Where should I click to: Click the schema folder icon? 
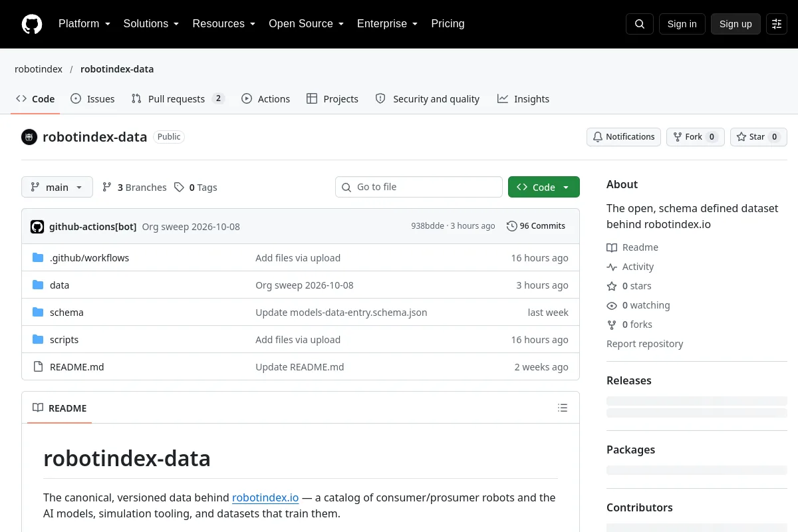coord(38,313)
